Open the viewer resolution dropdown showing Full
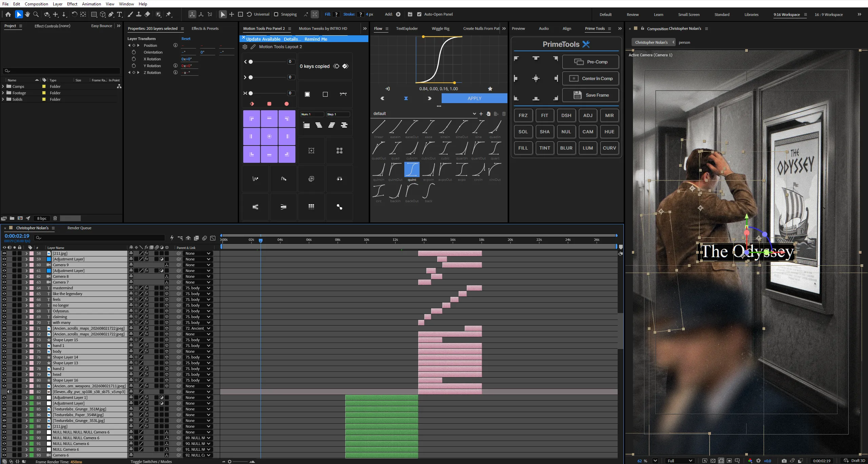The width and height of the screenshot is (868, 464). click(x=679, y=461)
